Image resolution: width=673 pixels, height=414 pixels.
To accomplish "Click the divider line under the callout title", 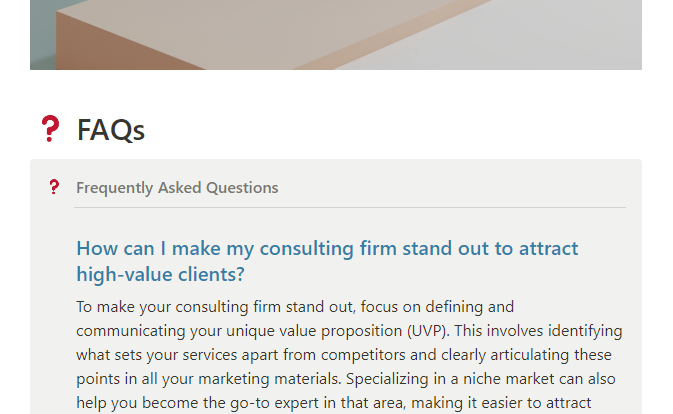I will pyautogui.click(x=350, y=208).
